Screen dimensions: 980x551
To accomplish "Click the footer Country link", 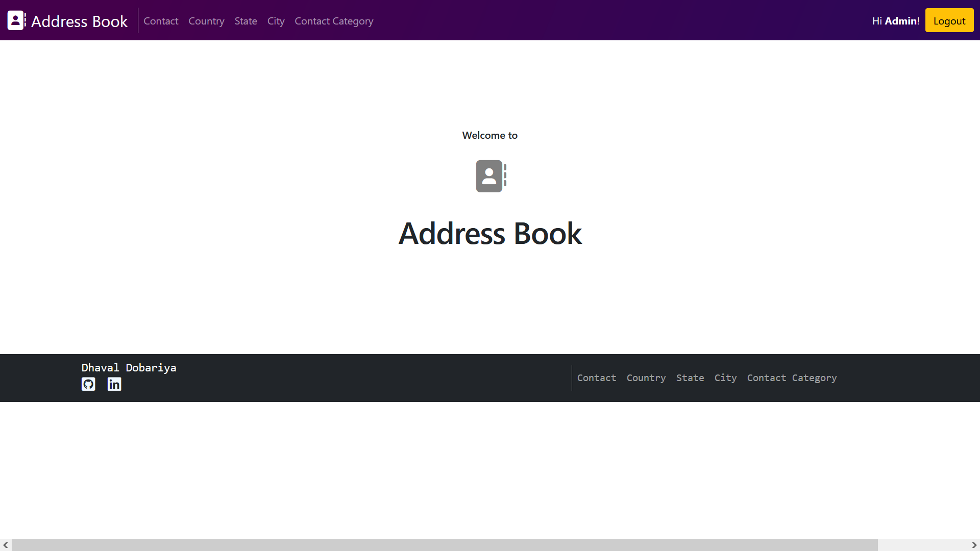I will click(646, 378).
